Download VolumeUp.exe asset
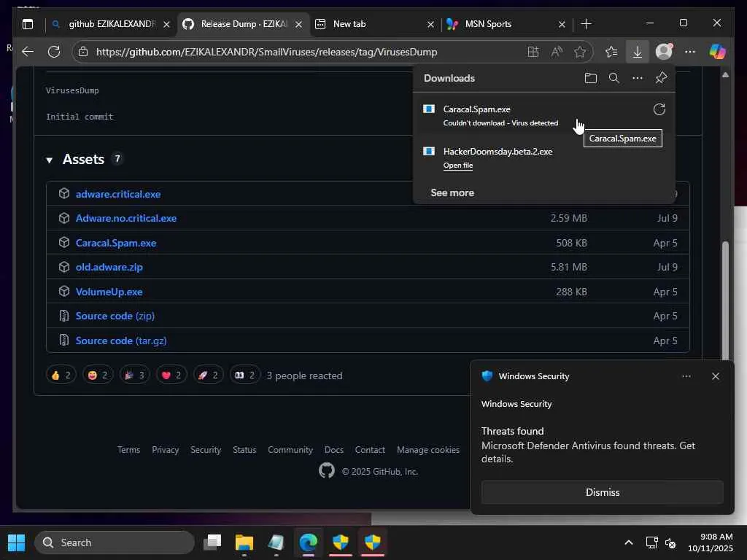Screen dimensions: 747x560 tap(109, 292)
